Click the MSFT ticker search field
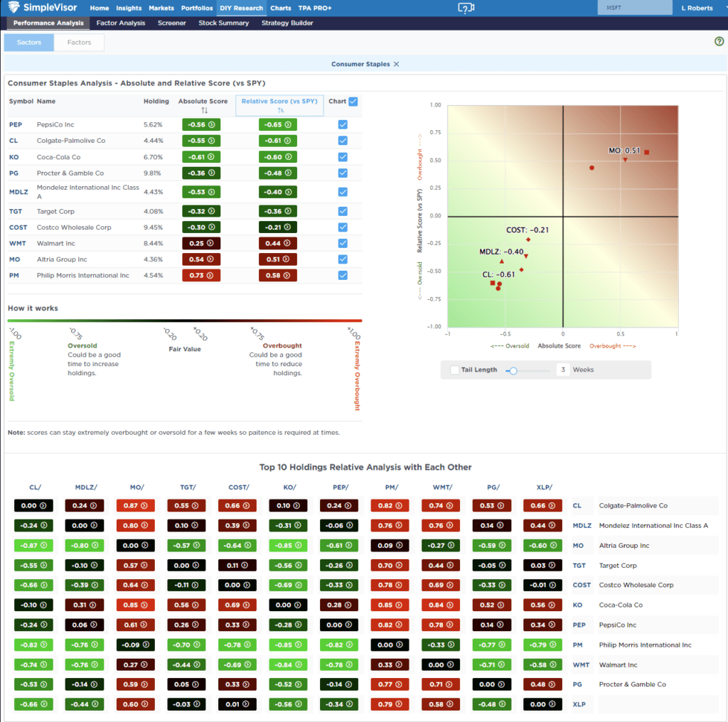Viewport: 728px width, 722px height. point(634,8)
